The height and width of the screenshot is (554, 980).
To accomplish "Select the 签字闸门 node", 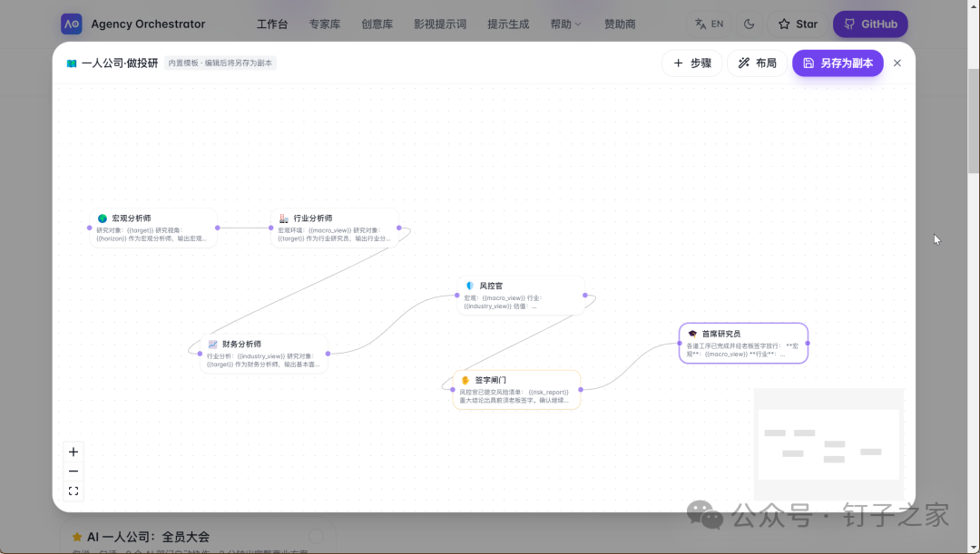I will point(516,390).
